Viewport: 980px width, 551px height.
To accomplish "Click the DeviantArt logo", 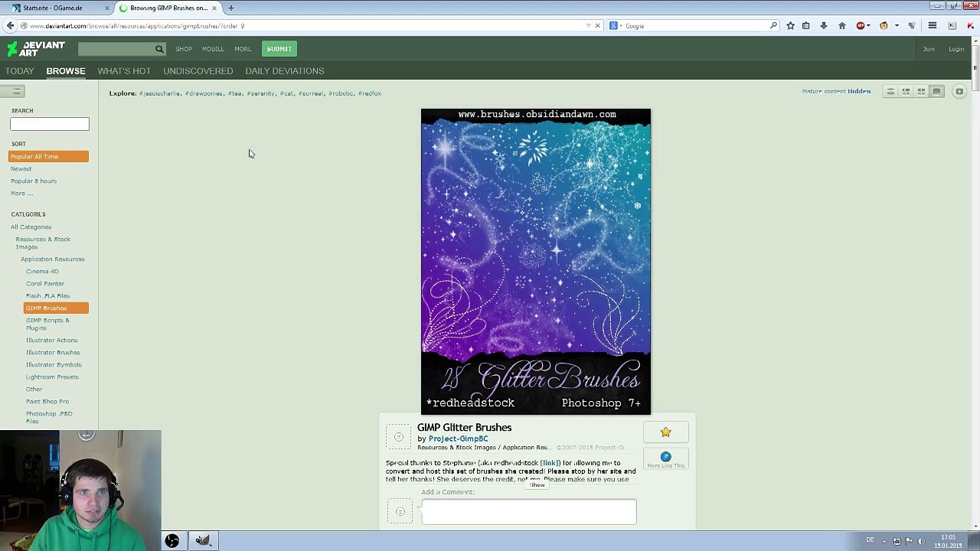I will [36, 49].
